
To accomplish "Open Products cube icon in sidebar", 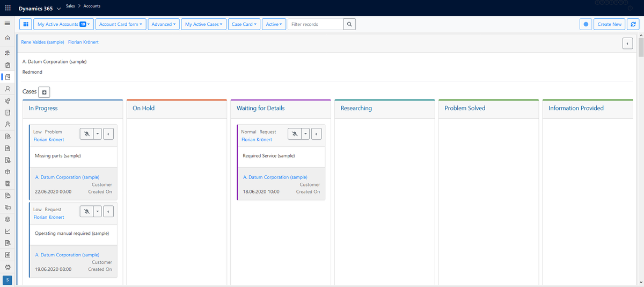I will 8,172.
